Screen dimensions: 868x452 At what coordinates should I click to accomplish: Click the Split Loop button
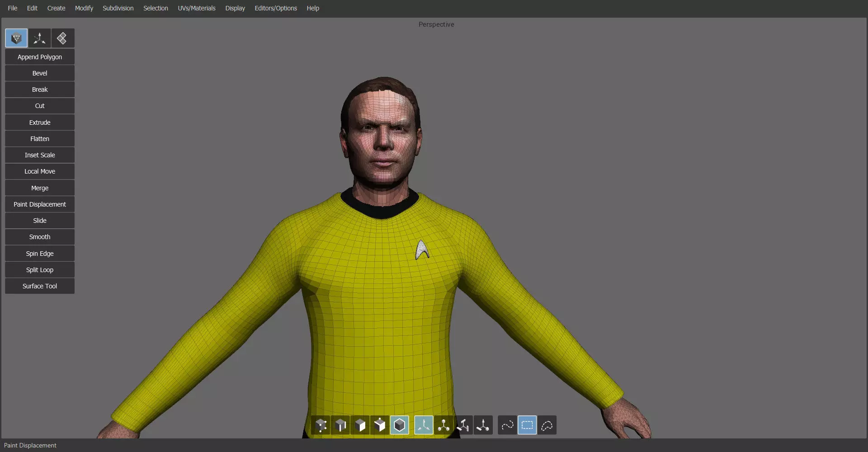[40, 270]
